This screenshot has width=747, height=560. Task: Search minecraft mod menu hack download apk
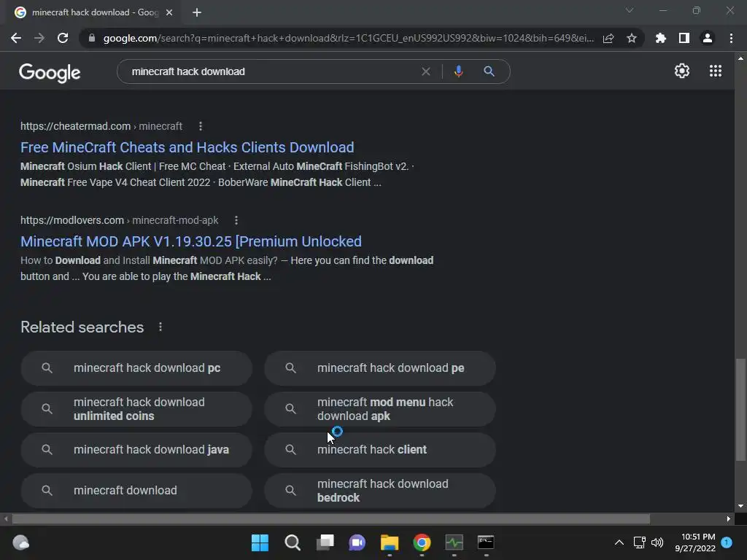coord(380,409)
